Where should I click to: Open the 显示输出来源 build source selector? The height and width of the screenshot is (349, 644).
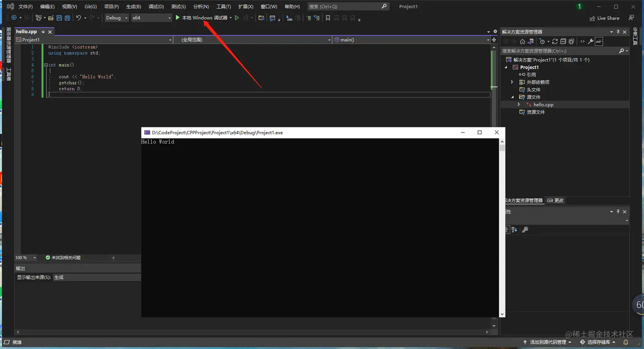click(x=97, y=277)
